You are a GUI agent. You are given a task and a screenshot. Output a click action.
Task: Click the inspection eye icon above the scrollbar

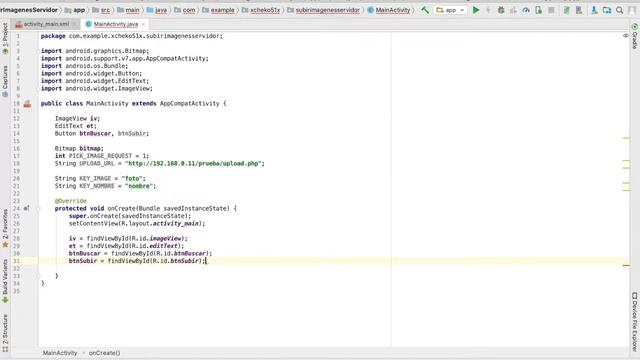pos(626,36)
